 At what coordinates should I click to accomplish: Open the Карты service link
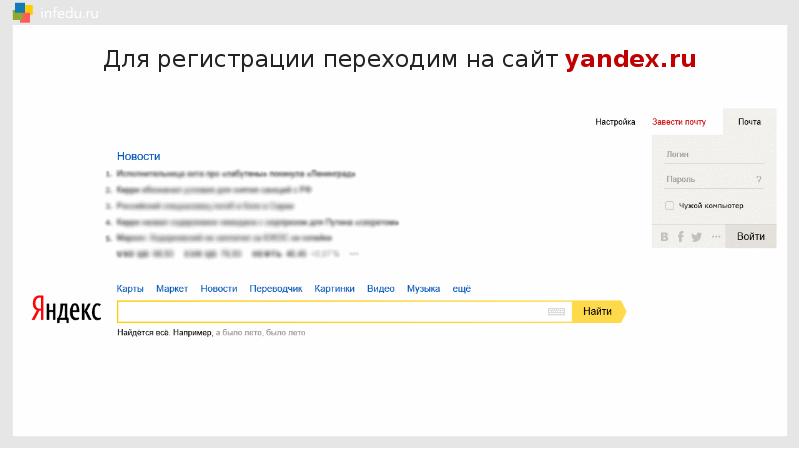point(130,289)
